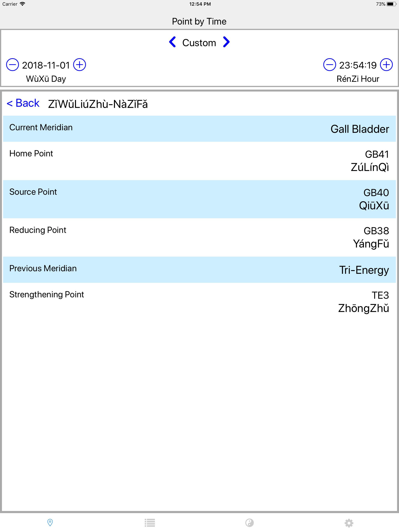Image resolution: width=399 pixels, height=532 pixels.
Task: Increase the date with plus button
Action: 79,65
